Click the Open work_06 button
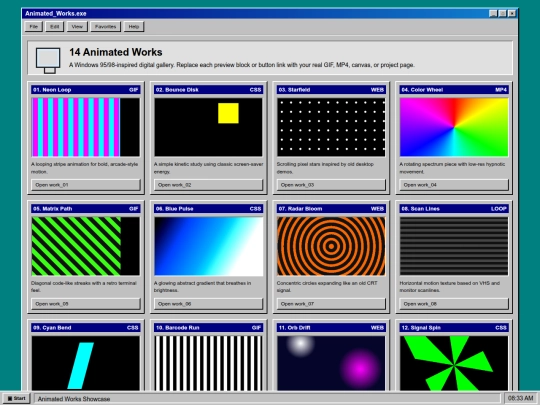540x405 pixels. point(208,304)
